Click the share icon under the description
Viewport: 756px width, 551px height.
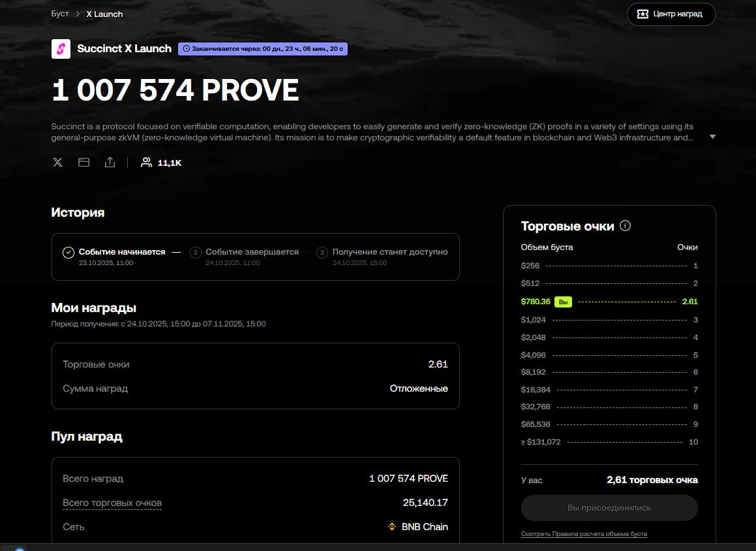pos(110,163)
